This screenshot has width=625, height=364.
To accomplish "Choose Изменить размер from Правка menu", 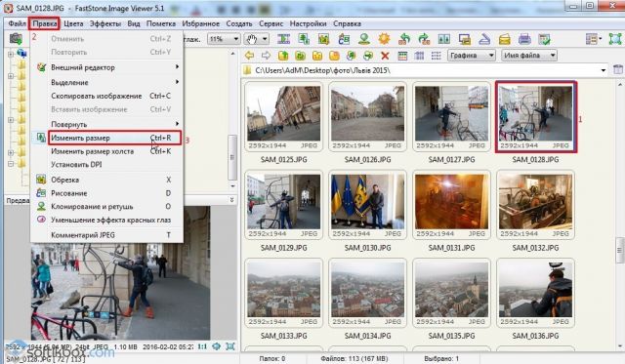I will pos(115,138).
